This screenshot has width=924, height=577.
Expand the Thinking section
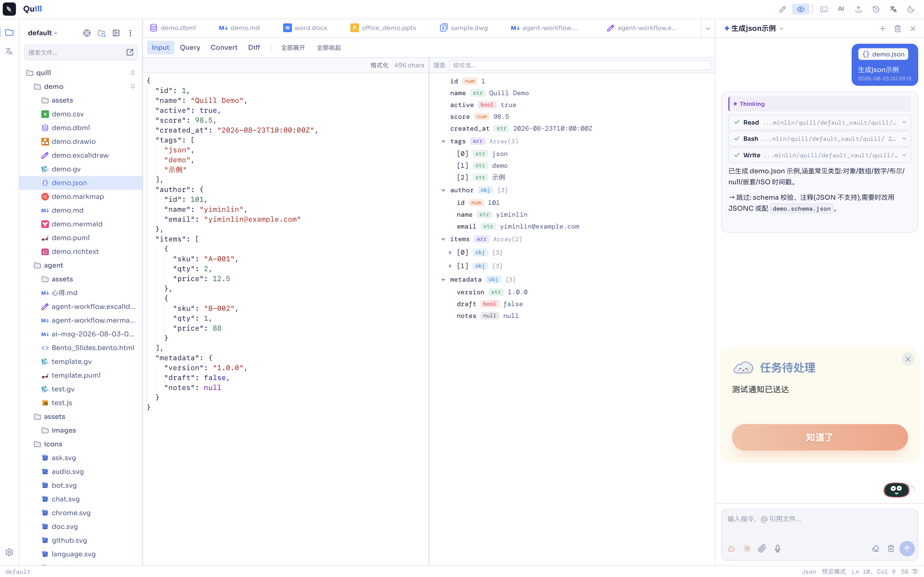[x=819, y=104]
